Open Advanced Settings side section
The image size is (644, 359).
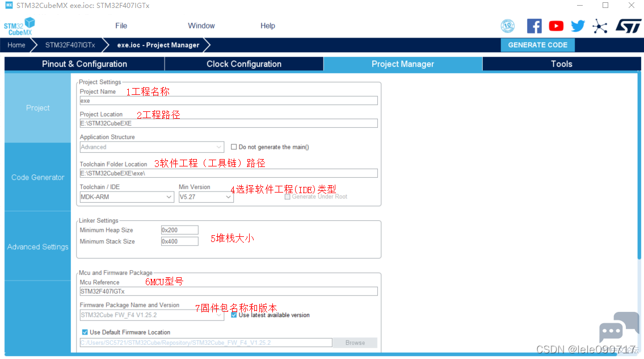pos(38,247)
